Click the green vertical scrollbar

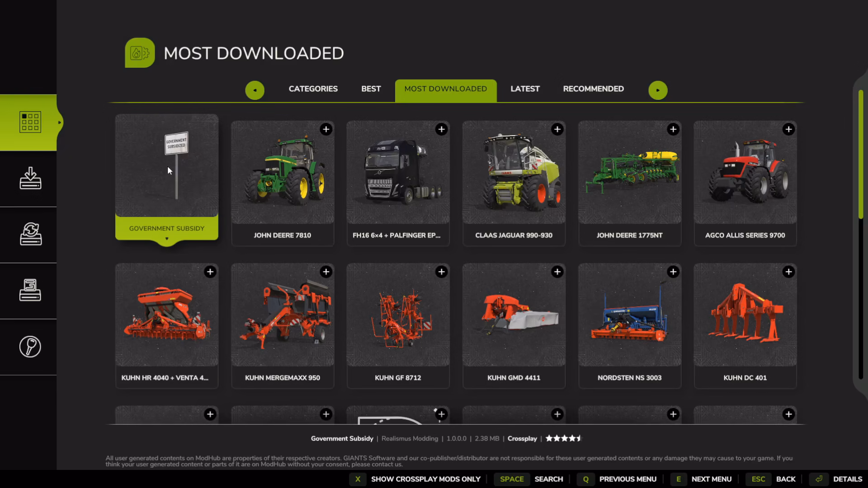coord(861,155)
